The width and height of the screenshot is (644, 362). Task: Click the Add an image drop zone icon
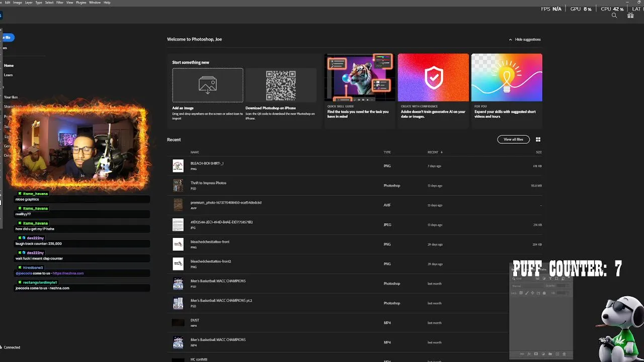207,85
